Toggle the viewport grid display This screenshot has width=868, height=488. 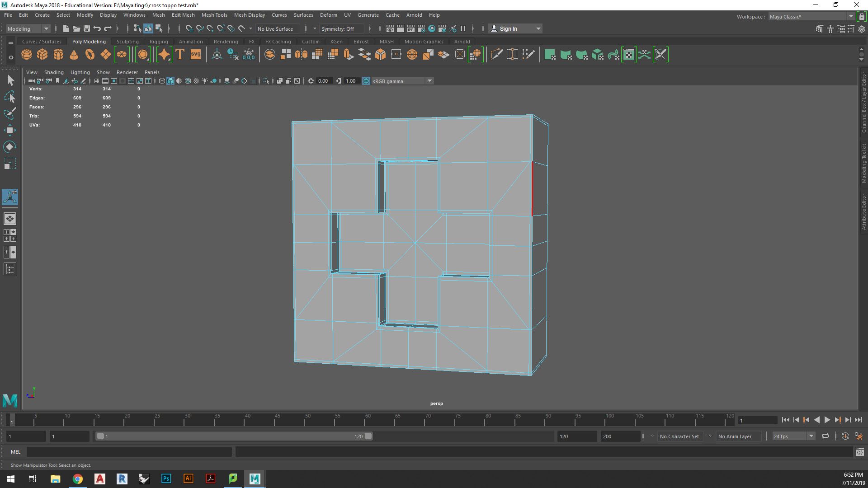tap(97, 81)
